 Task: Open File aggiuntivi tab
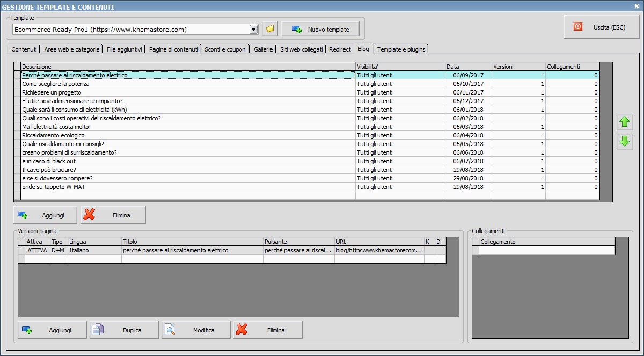pos(124,49)
